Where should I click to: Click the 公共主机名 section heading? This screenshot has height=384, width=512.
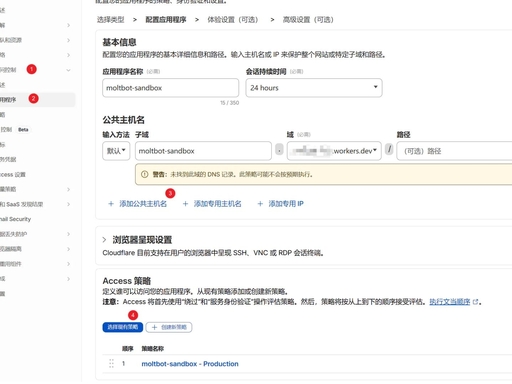click(124, 120)
